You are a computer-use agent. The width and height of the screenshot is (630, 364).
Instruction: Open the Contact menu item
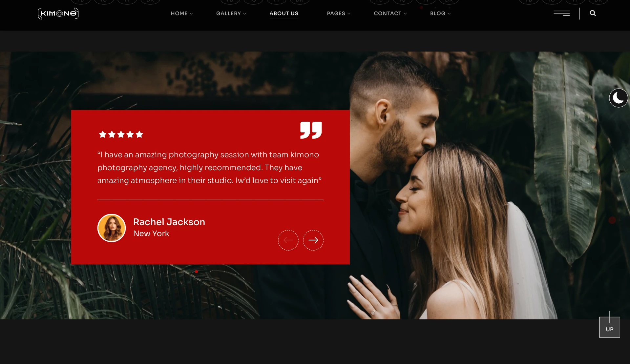pyautogui.click(x=390, y=13)
